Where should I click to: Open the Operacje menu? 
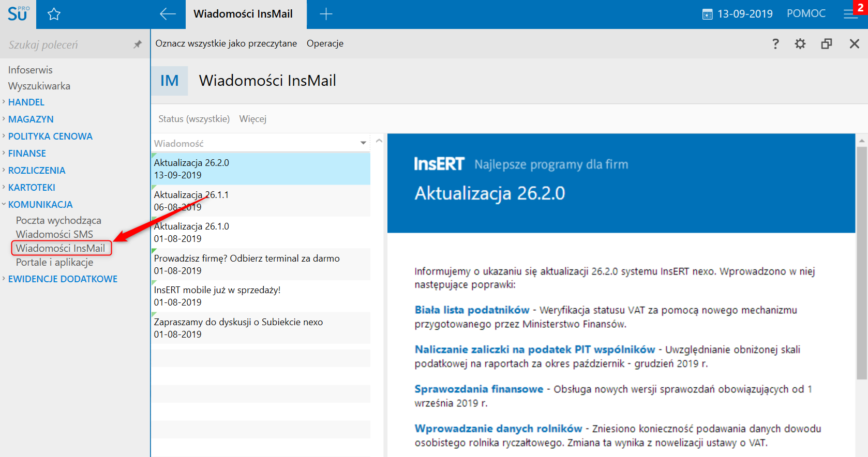click(325, 43)
